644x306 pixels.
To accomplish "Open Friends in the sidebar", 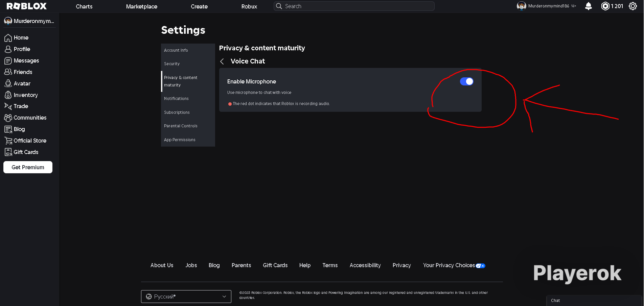I will (23, 72).
